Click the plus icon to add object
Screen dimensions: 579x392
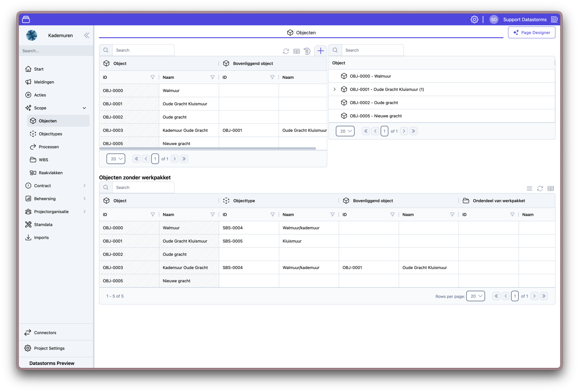click(x=321, y=51)
